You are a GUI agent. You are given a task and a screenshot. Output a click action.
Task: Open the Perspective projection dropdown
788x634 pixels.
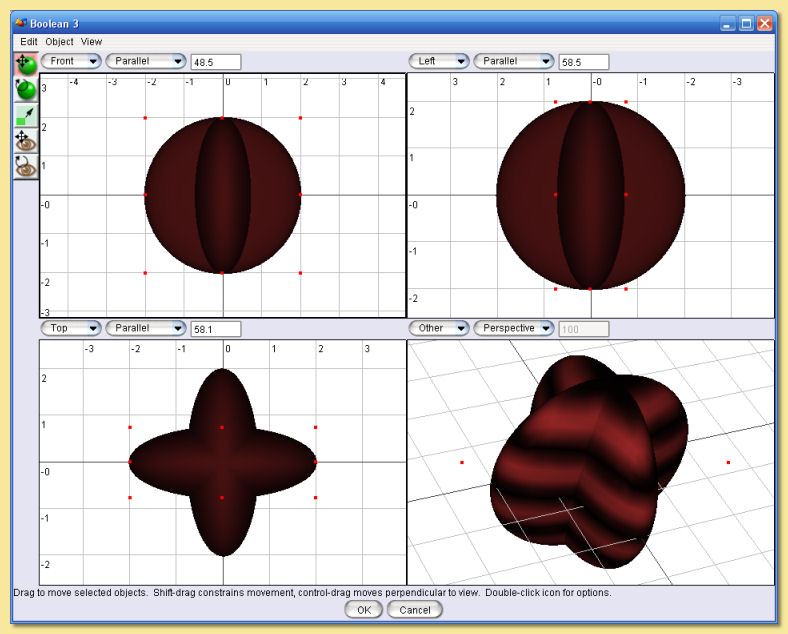point(514,329)
